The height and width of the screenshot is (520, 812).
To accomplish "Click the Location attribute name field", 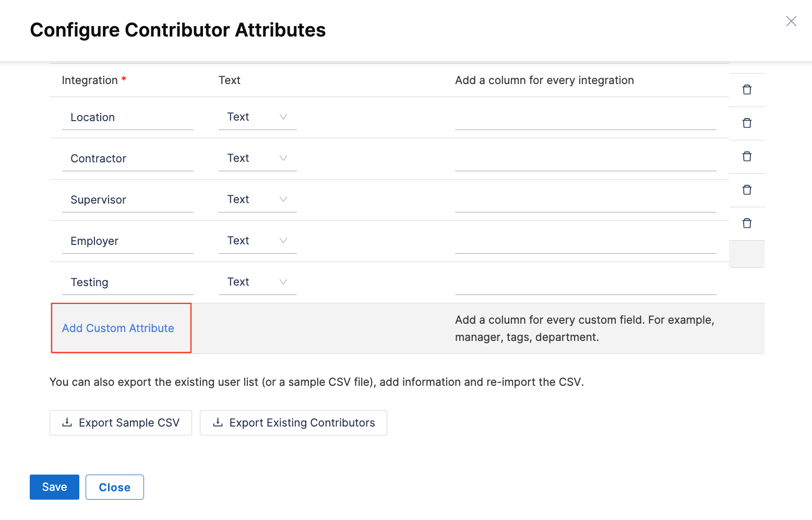I will 127,117.
